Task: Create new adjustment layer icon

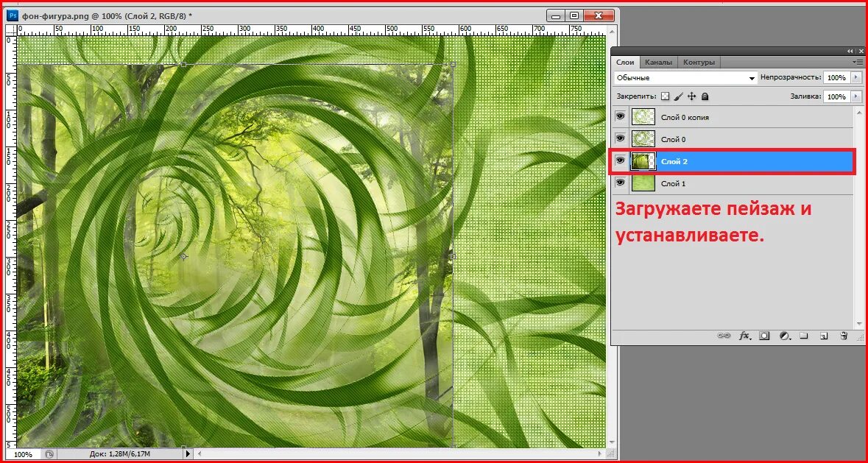Action: pos(784,336)
